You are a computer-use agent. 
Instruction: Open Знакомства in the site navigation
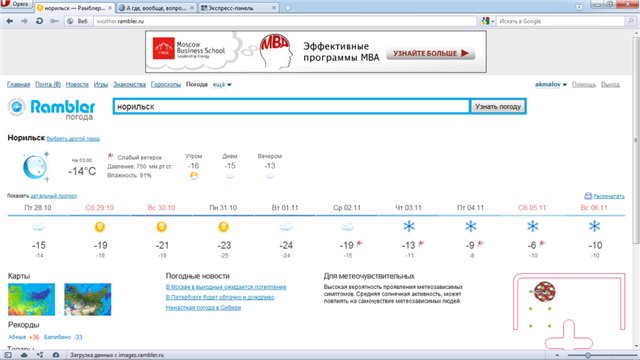click(129, 84)
